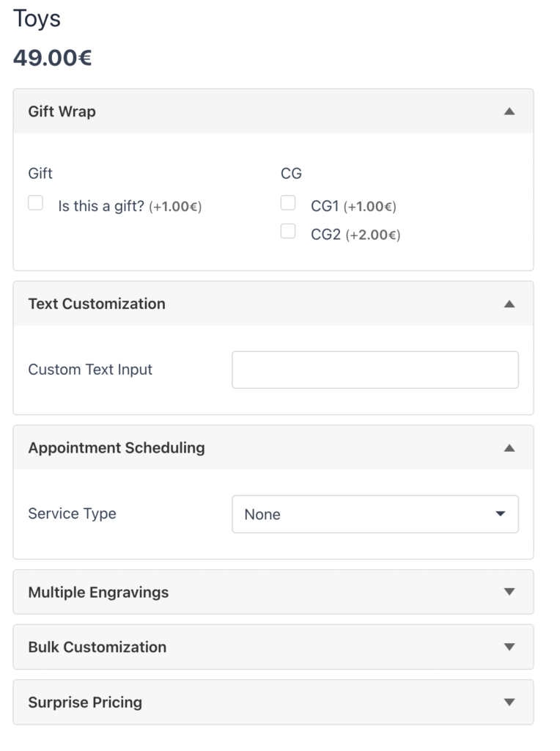Collapse Gift Wrap section using its arrow icon

[x=509, y=111]
